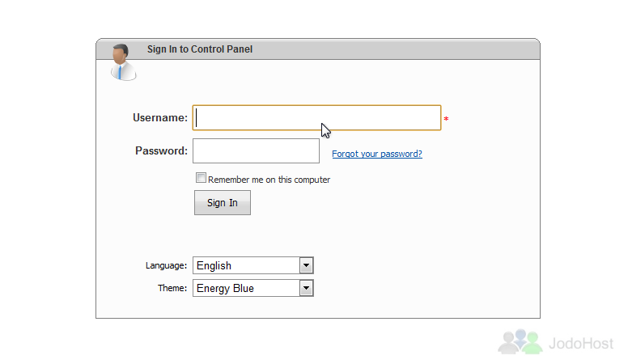Click the 'Username:' label
628x364 pixels.
(160, 118)
